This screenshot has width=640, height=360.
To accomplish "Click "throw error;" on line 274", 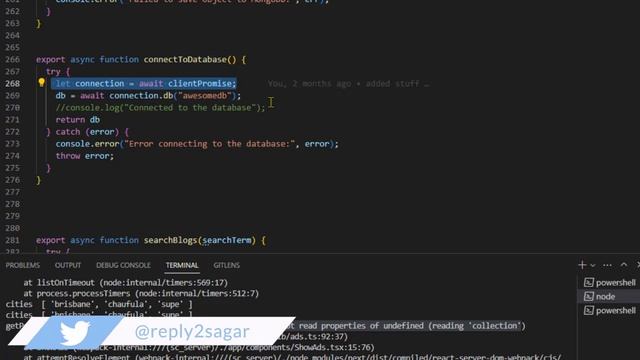I will tap(84, 156).
